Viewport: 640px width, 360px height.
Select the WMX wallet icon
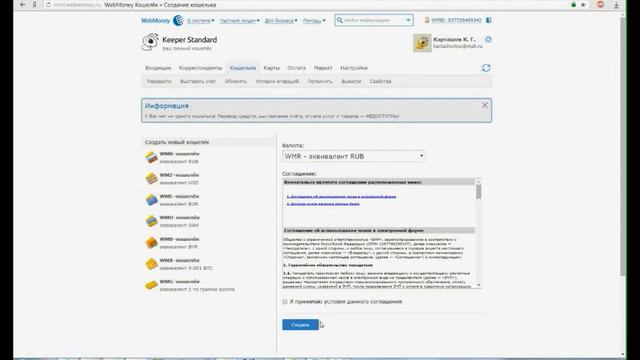point(151,264)
